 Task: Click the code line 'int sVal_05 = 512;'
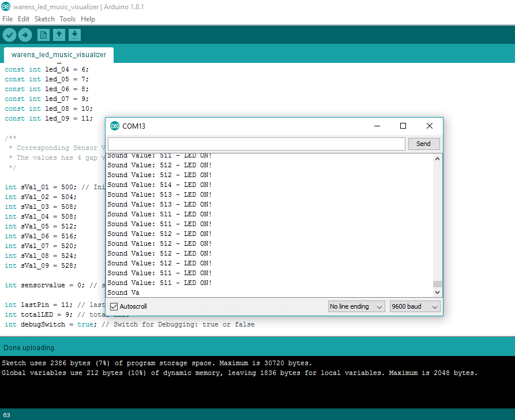(40, 226)
